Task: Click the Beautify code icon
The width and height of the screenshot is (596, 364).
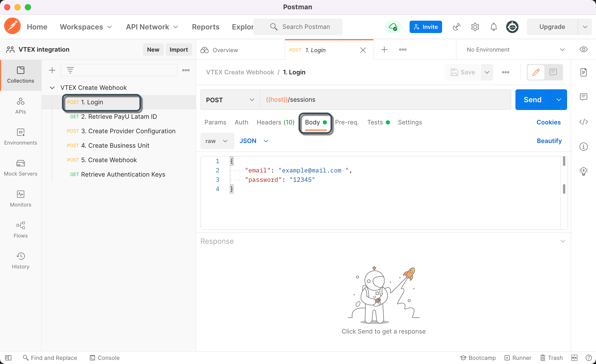Action: click(x=549, y=140)
